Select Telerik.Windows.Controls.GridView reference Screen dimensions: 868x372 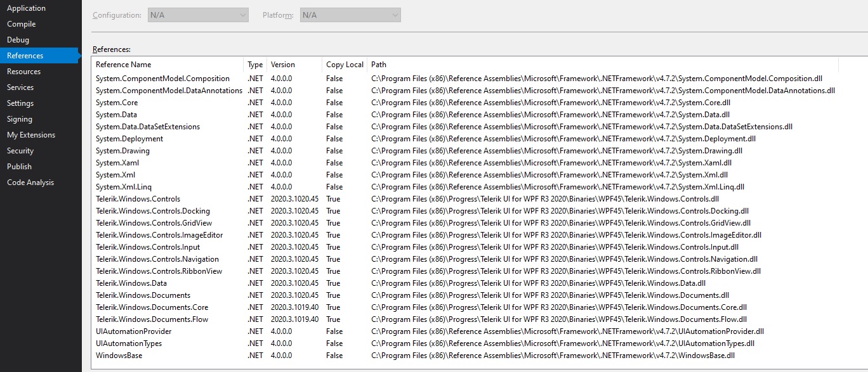click(x=154, y=223)
